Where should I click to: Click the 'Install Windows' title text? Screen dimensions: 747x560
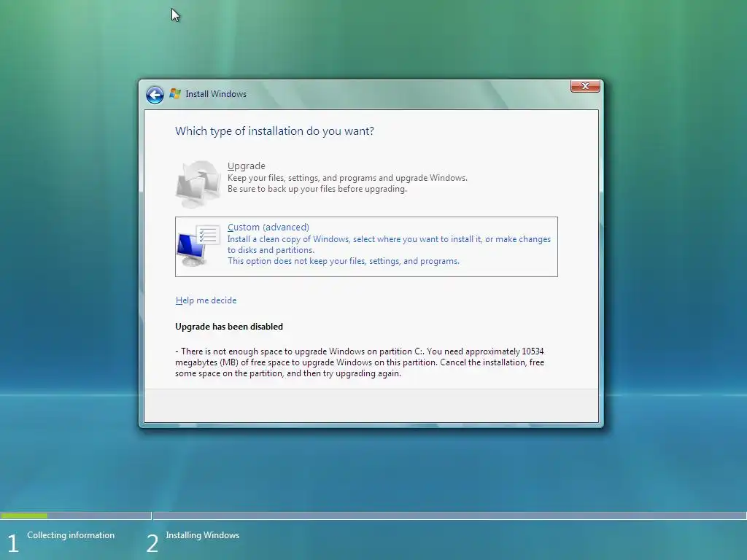[216, 94]
